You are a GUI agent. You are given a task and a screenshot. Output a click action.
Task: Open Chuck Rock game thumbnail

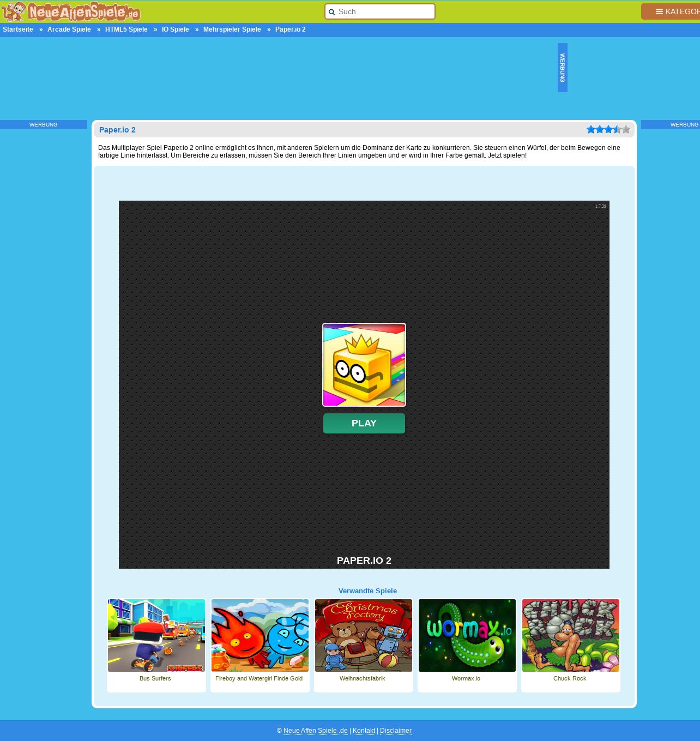(x=571, y=636)
